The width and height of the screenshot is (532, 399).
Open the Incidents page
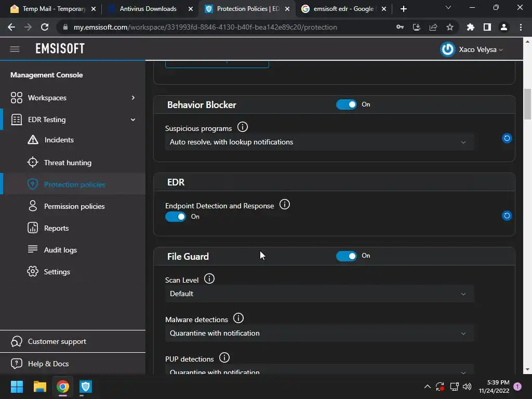pos(59,140)
